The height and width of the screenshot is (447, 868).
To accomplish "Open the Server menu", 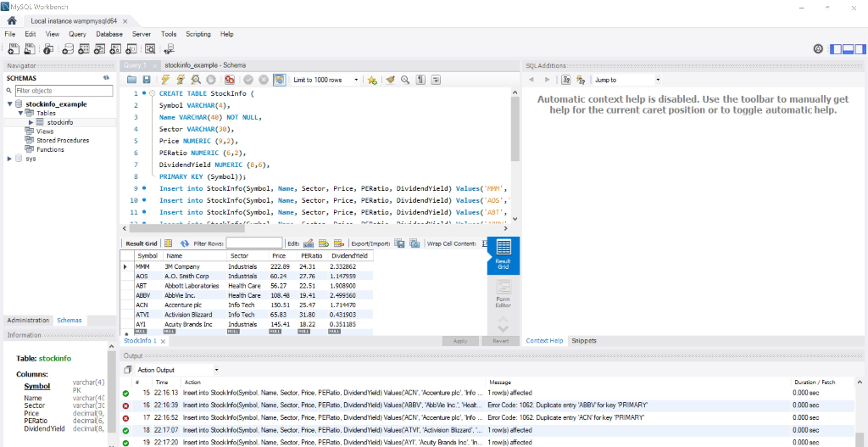I will (x=142, y=34).
